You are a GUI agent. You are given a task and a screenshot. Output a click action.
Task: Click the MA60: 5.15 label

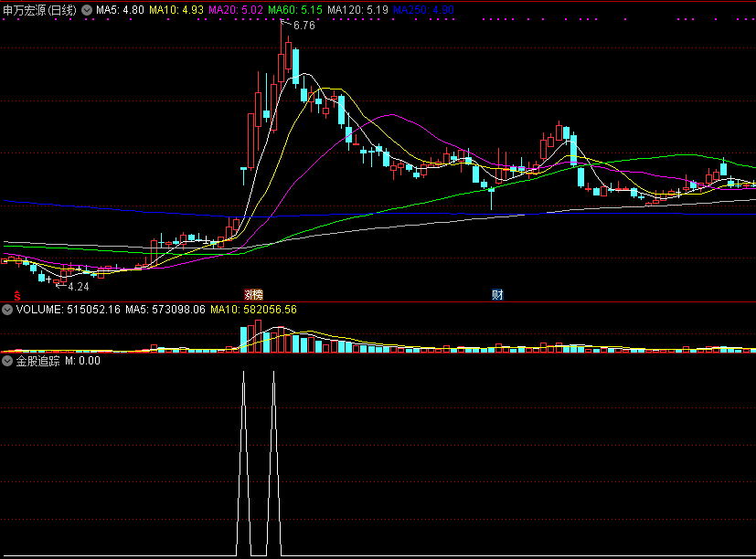point(295,10)
